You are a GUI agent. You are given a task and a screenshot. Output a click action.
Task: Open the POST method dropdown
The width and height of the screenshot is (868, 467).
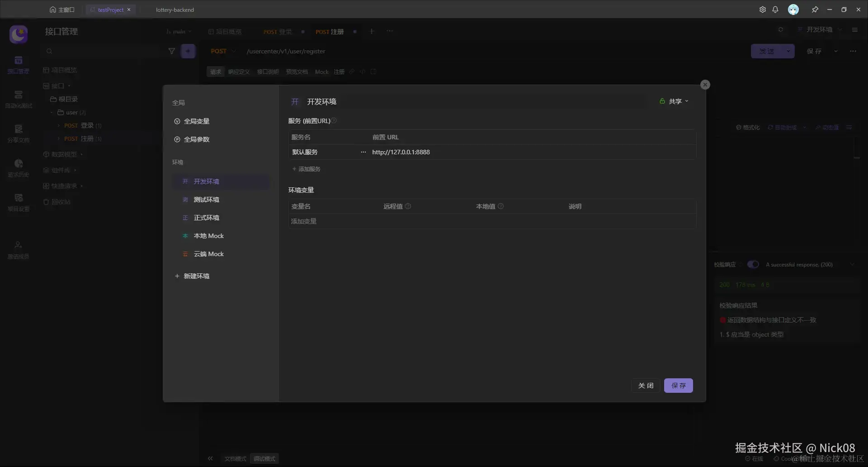(x=223, y=51)
